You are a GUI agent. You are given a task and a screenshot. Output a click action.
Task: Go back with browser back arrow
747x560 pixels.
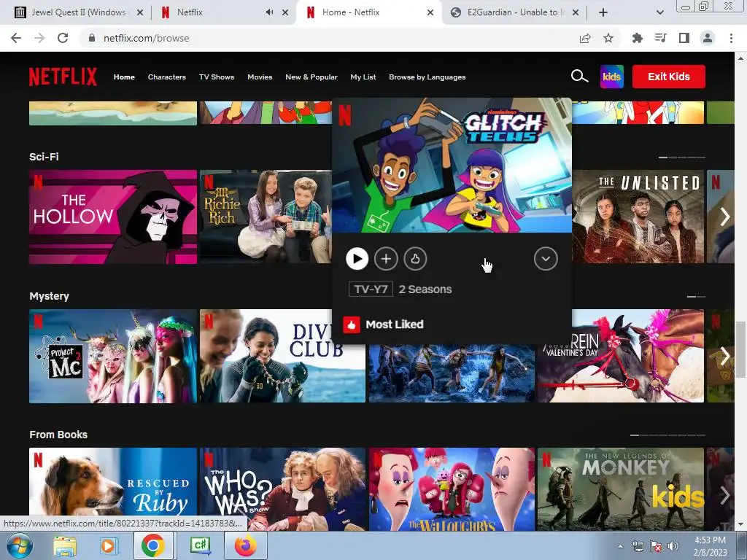click(16, 38)
